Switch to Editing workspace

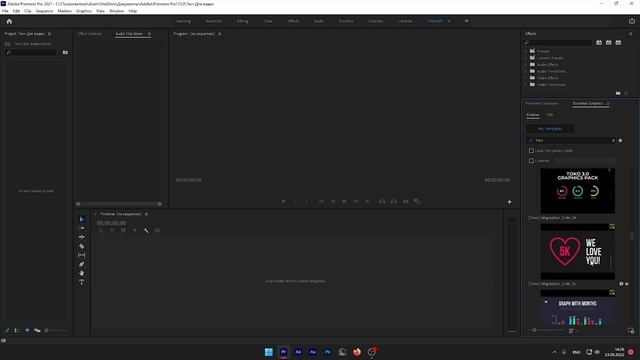point(242,21)
